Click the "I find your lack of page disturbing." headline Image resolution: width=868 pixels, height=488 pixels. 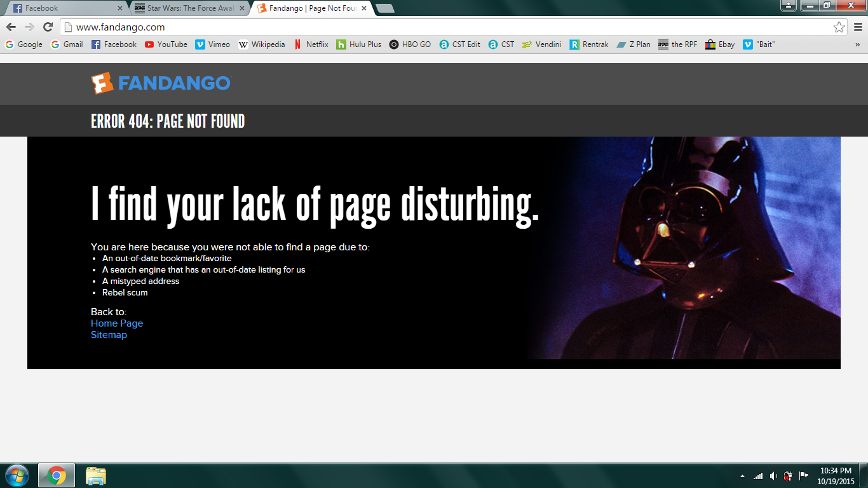[315, 205]
